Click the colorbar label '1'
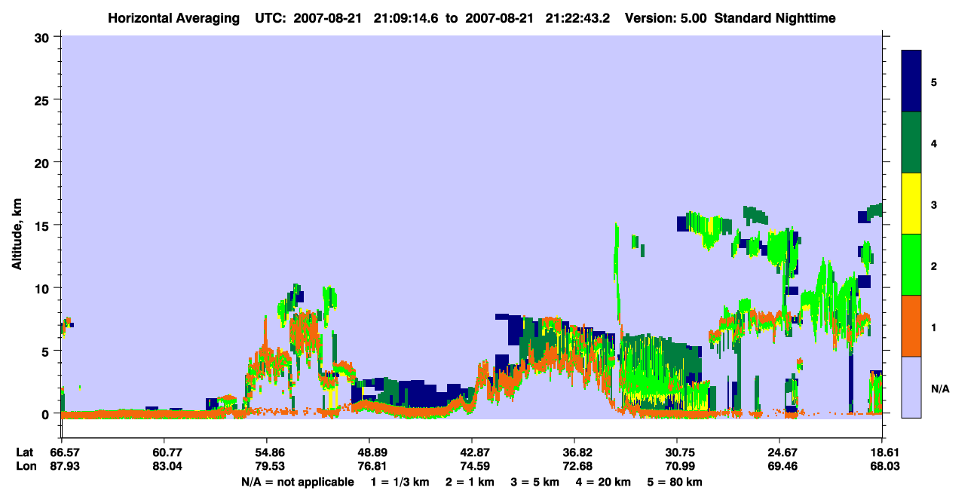 click(934, 327)
